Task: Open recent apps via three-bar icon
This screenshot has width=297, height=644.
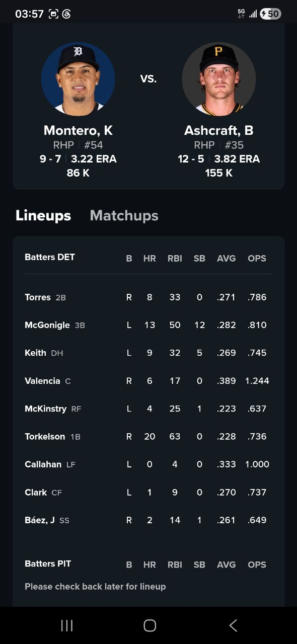Action: coord(66,625)
